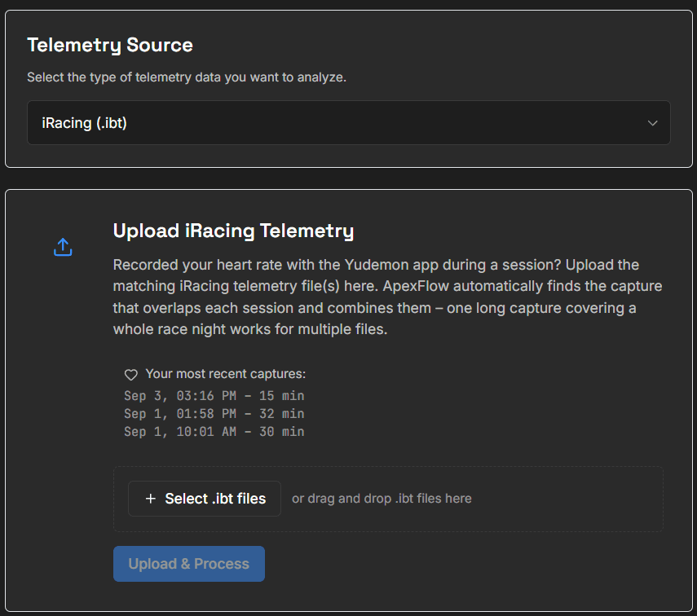
Task: Select the Sep 1, 10:01 AM capture entry
Action: 214,432
